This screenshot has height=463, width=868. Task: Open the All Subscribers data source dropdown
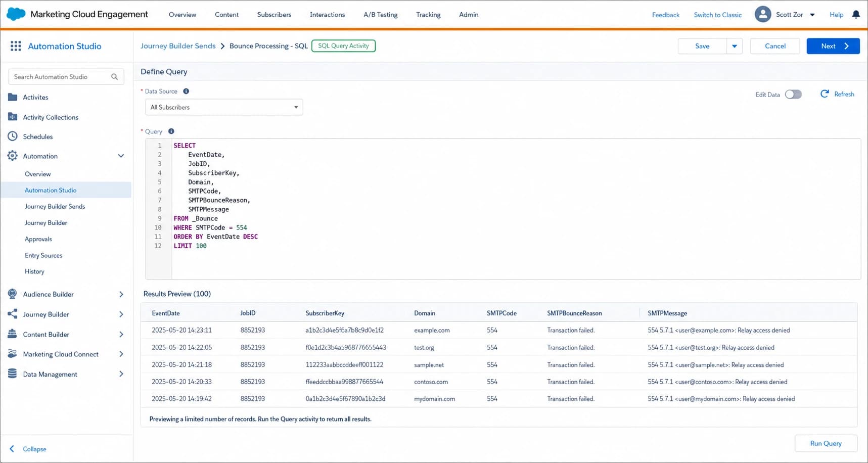[x=224, y=107]
